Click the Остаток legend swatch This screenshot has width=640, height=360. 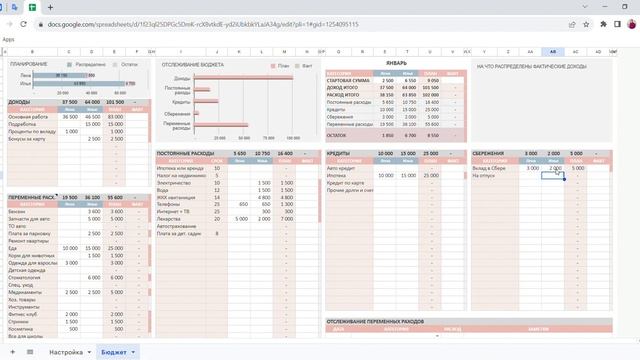(x=115, y=64)
